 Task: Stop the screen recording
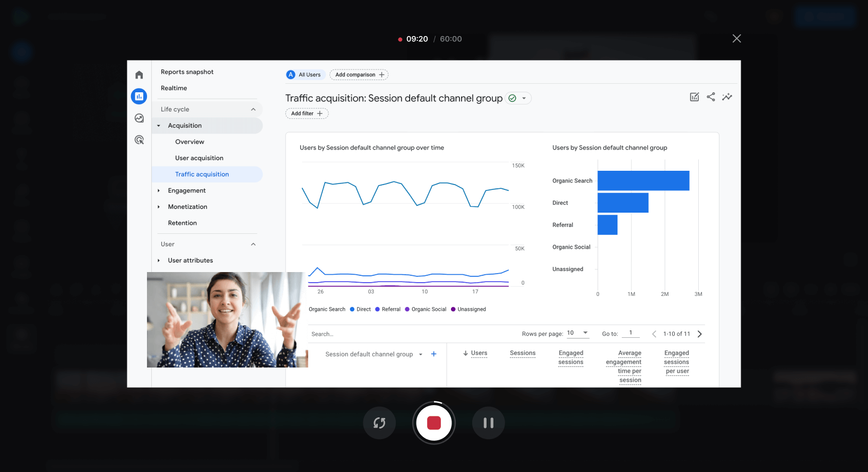[x=434, y=423]
